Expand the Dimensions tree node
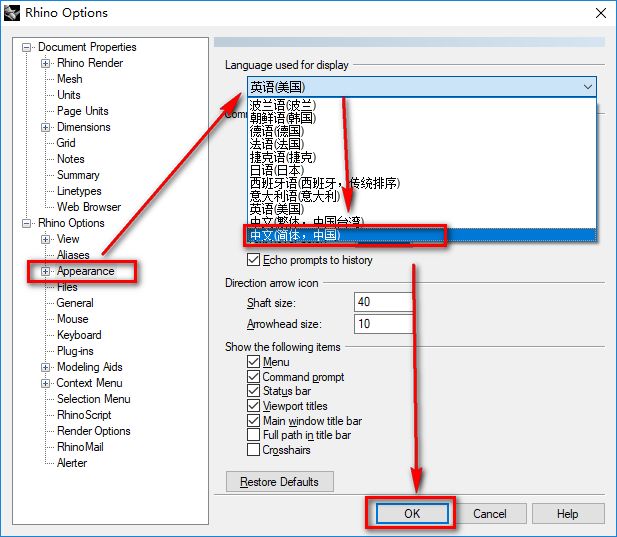 pyautogui.click(x=46, y=127)
